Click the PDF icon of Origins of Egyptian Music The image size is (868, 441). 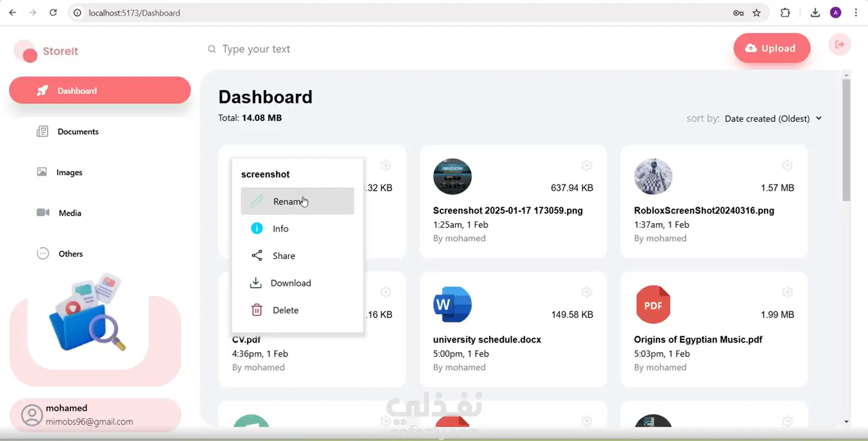pyautogui.click(x=653, y=304)
